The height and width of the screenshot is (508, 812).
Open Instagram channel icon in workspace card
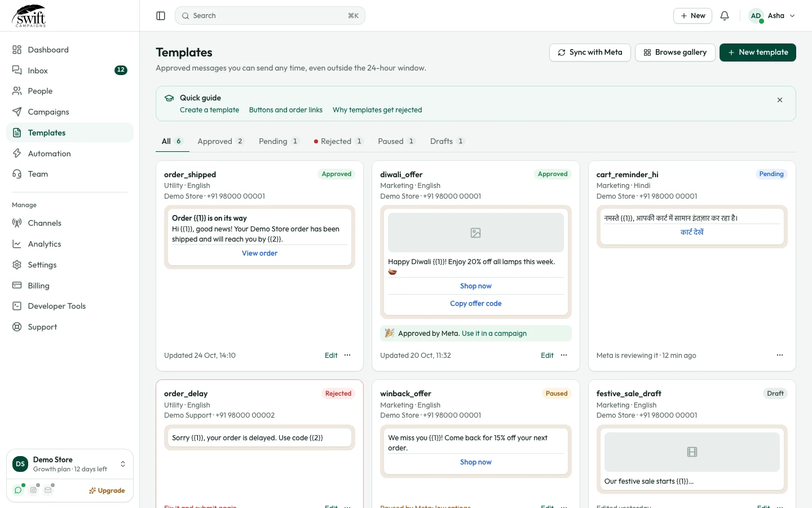click(x=33, y=490)
